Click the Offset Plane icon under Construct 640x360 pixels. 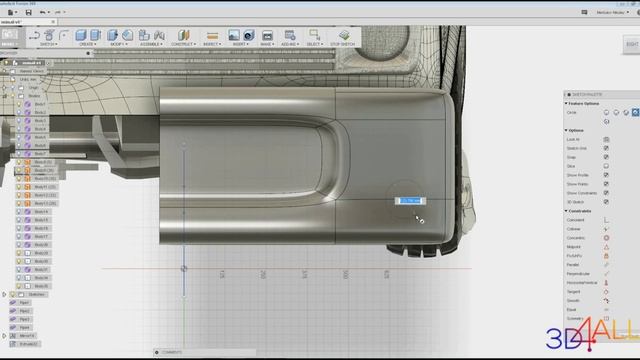[x=183, y=35]
